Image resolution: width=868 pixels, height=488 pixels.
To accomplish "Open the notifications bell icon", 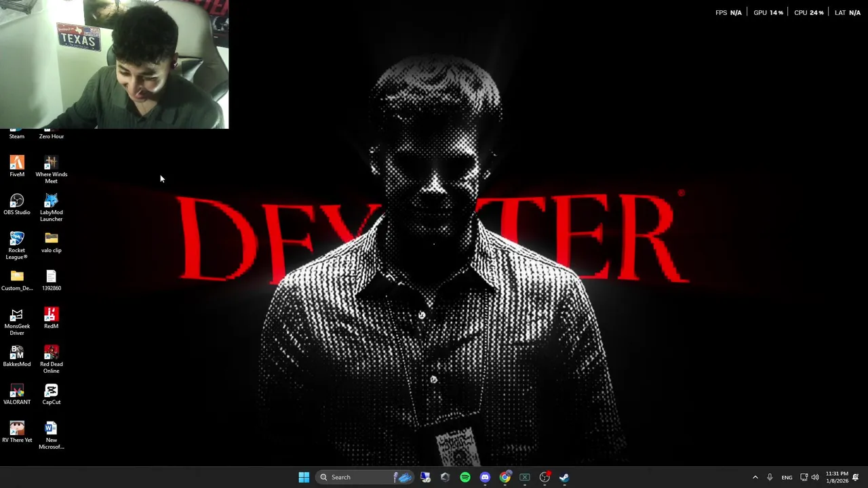I will click(856, 477).
